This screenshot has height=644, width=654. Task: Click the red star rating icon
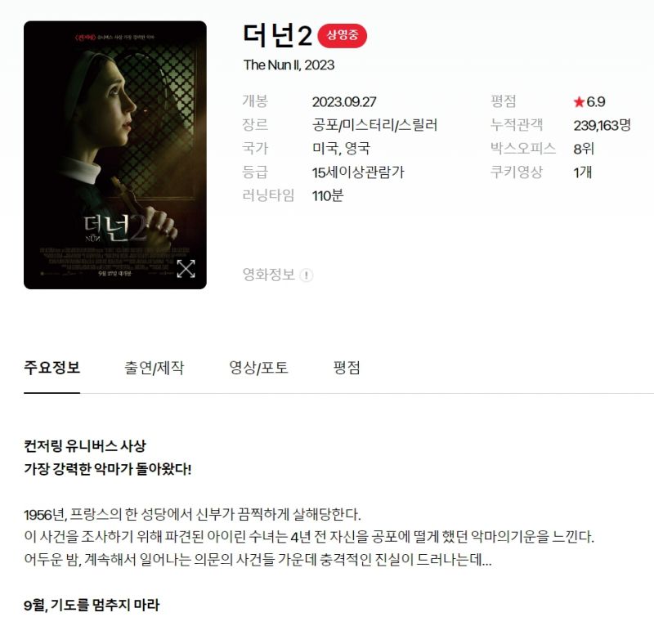[x=579, y=102]
